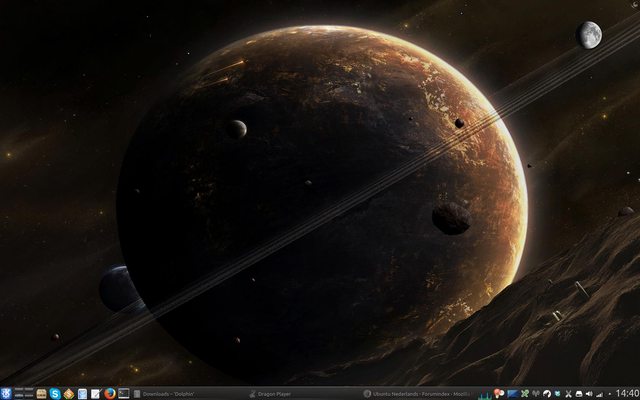The width and height of the screenshot is (640, 400).
Task: Switch to the Dragon Player window
Action: pyautogui.click(x=305, y=394)
